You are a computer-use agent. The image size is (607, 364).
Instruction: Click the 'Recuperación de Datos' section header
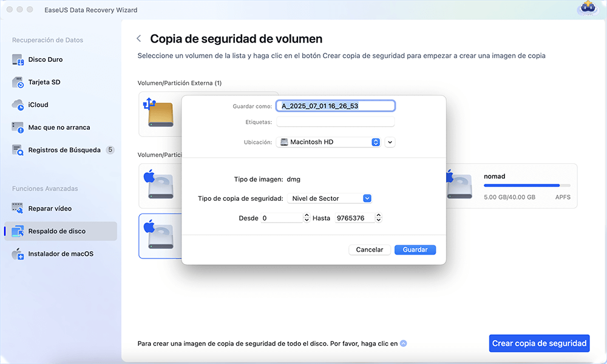[47, 40]
